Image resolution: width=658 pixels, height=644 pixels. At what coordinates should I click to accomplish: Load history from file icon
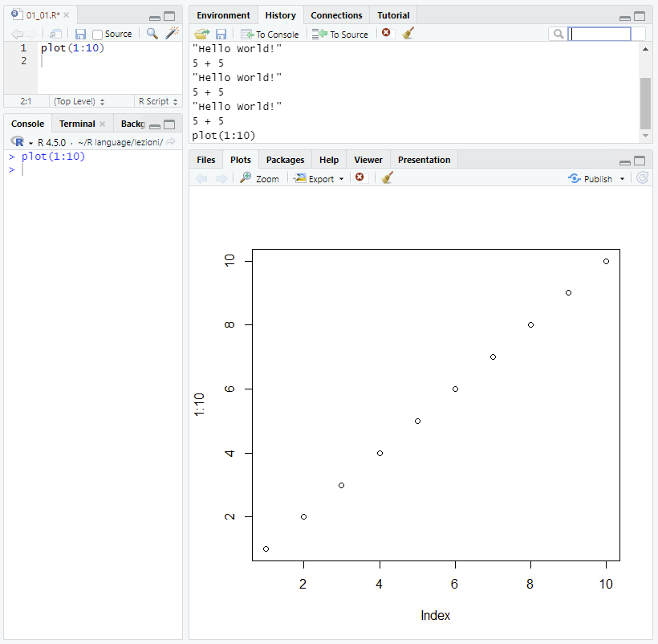tap(202, 34)
